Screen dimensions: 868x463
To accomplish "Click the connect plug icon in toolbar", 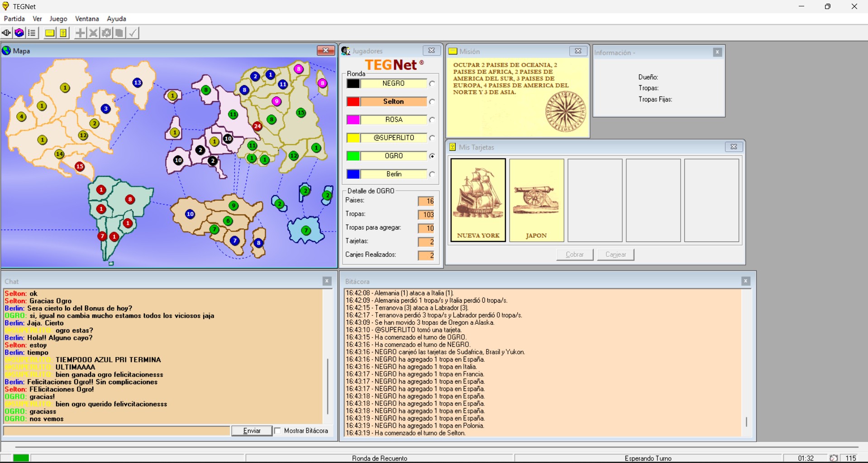I will point(6,33).
